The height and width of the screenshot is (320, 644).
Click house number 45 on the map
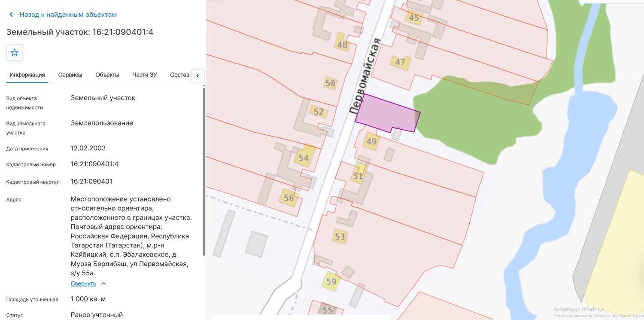414,18
